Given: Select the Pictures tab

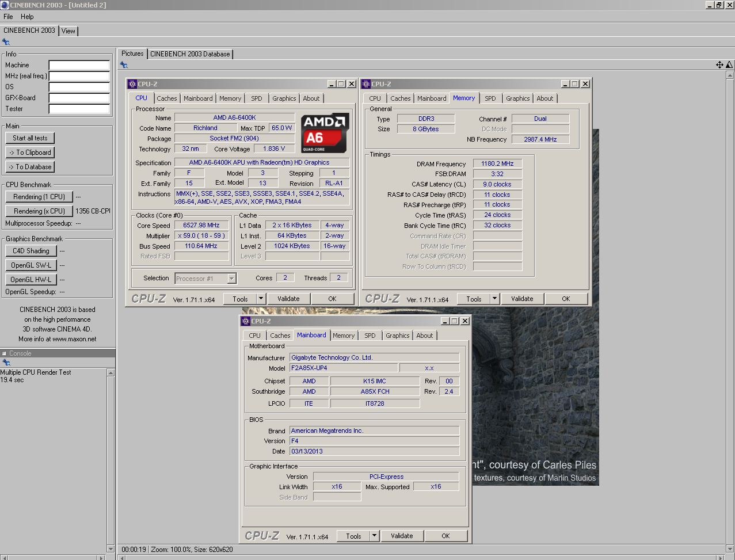Looking at the screenshot, I should coord(132,54).
